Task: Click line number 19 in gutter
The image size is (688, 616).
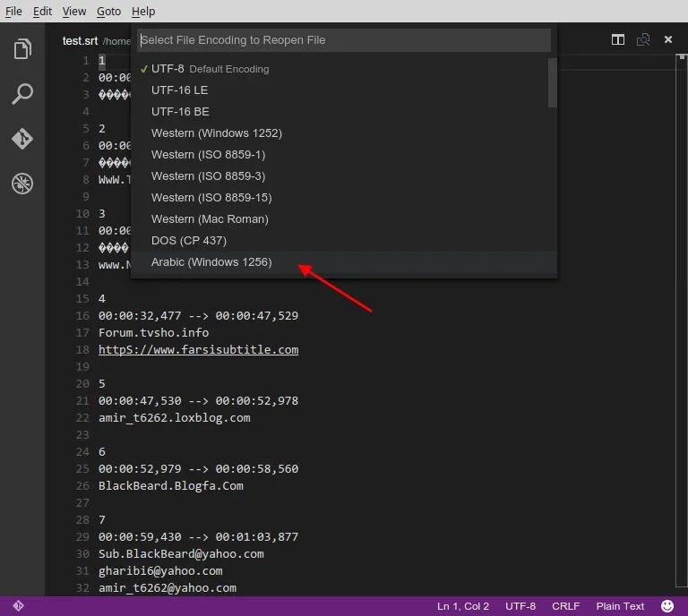Action: (x=82, y=366)
